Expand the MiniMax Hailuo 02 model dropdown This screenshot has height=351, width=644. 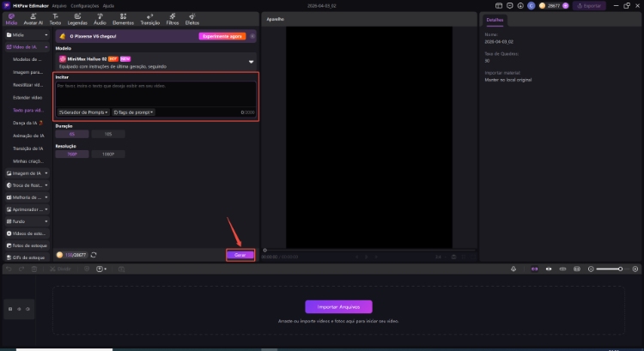tap(251, 62)
